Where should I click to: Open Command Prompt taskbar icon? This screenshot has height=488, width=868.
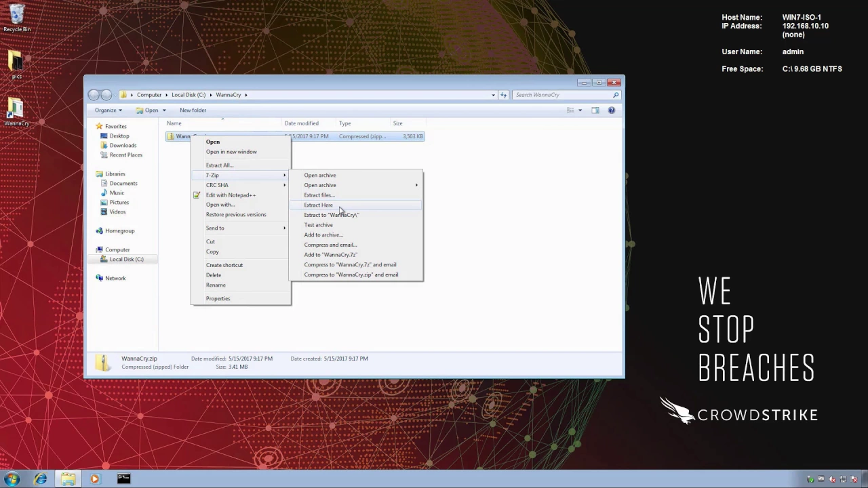click(x=123, y=479)
